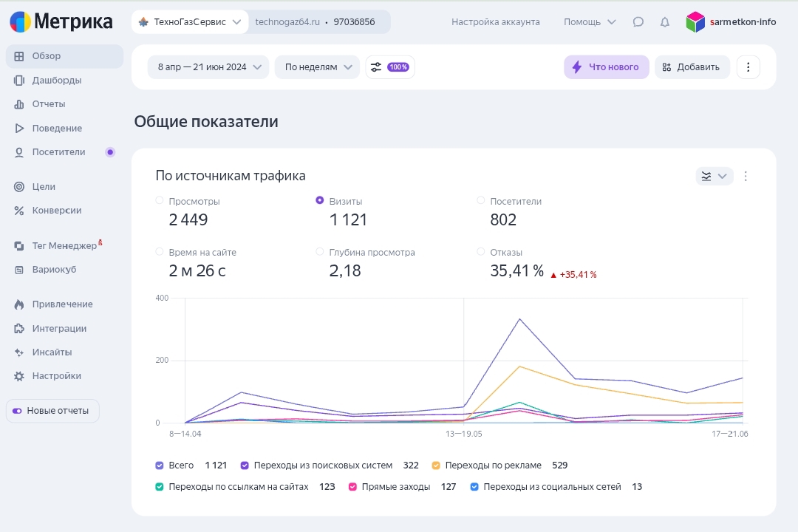Image resolution: width=798 pixels, height=532 pixels.
Task: Click the chart type selector on traffic widget
Action: pos(714,176)
